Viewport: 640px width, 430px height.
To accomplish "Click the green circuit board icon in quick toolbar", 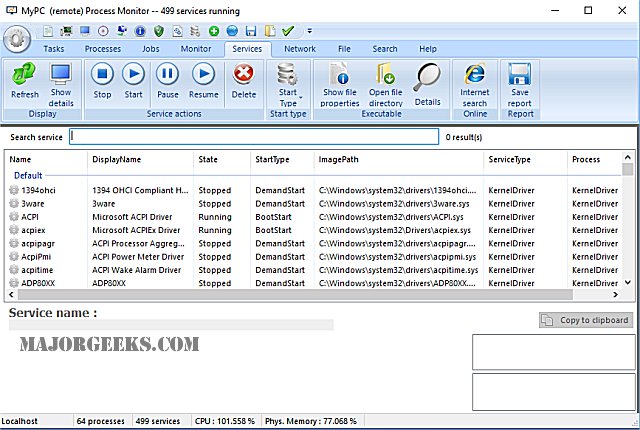I will tap(66, 31).
